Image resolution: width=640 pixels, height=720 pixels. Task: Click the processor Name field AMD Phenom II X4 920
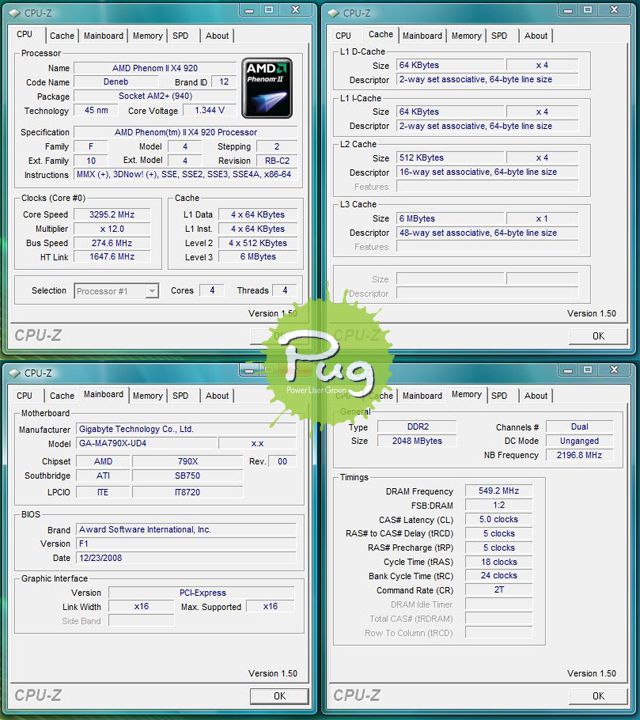155,68
